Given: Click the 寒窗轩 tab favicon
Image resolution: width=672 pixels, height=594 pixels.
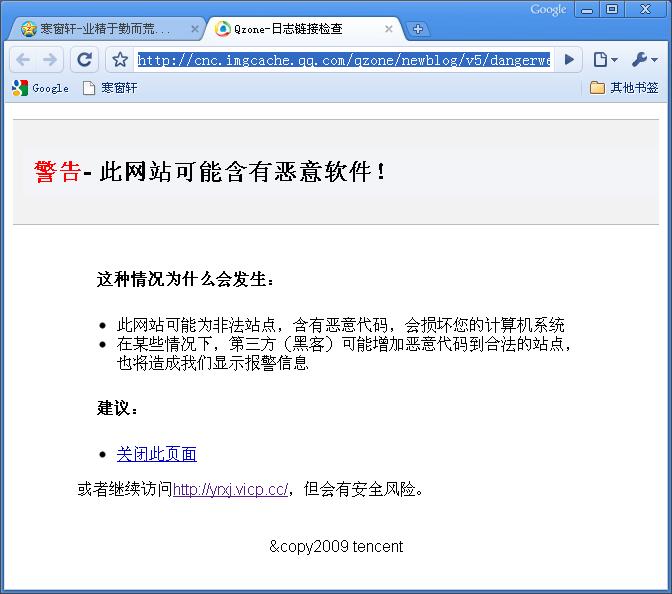Looking at the screenshot, I should click(x=29, y=29).
